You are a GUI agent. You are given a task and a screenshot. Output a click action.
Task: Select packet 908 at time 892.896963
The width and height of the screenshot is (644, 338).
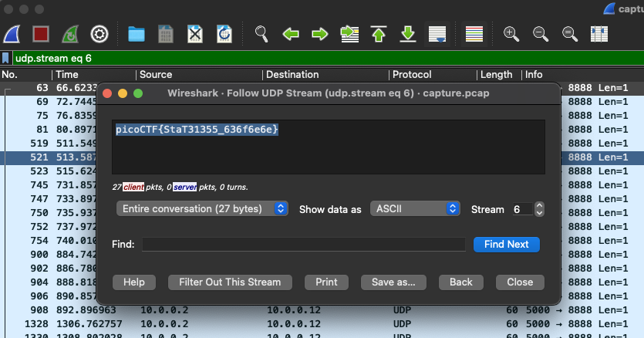tap(322, 310)
